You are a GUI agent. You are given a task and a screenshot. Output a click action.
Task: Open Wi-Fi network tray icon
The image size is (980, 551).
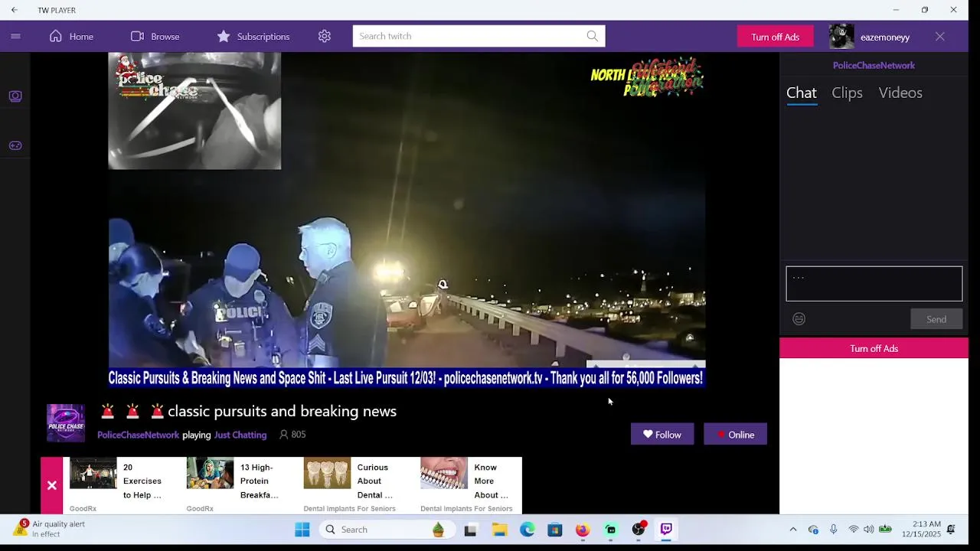click(x=853, y=530)
